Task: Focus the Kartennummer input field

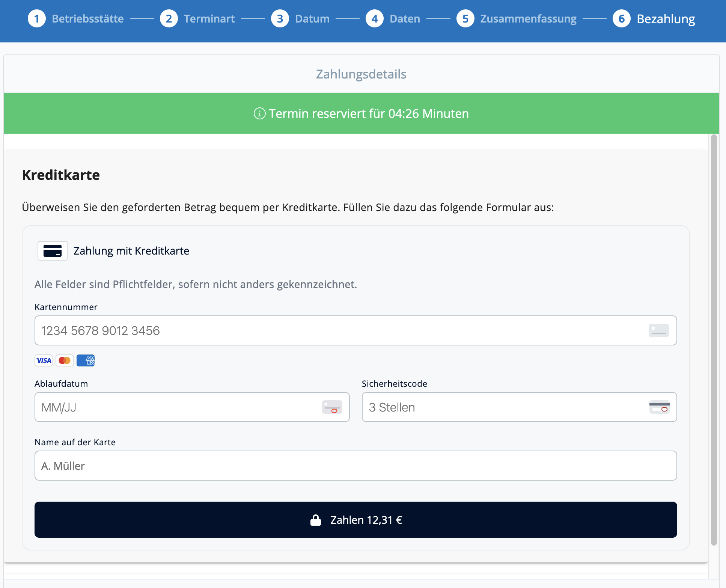Action: coord(338,330)
